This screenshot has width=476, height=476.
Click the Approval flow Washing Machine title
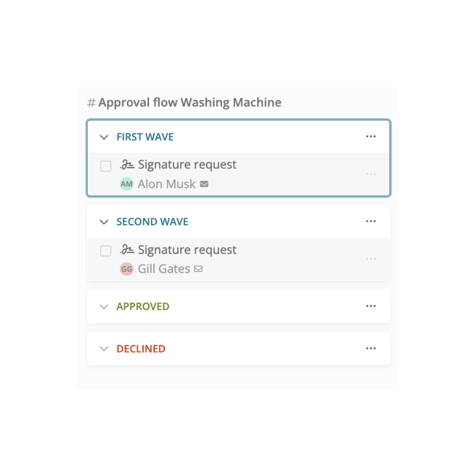pos(190,102)
